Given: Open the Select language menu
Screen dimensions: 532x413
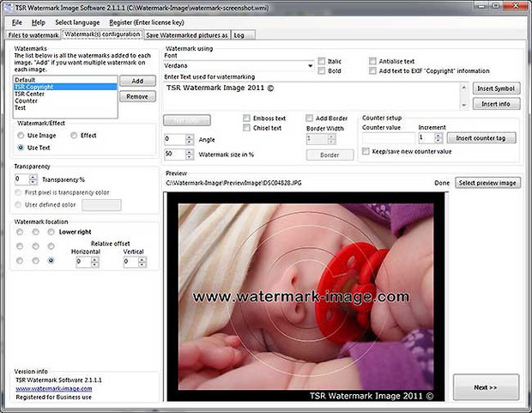Looking at the screenshot, I should pos(77,22).
